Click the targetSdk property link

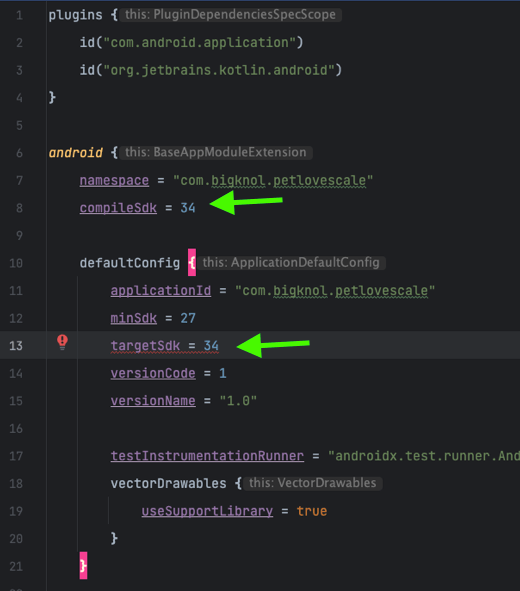(145, 346)
